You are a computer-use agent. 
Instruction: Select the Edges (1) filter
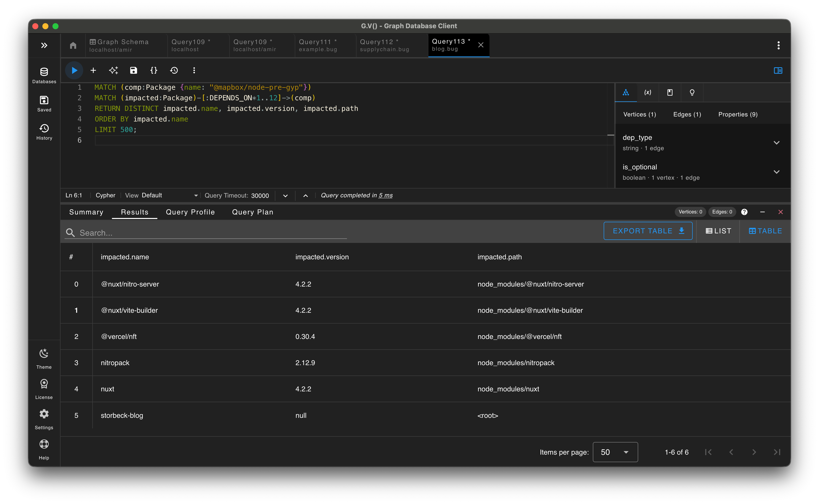687,114
